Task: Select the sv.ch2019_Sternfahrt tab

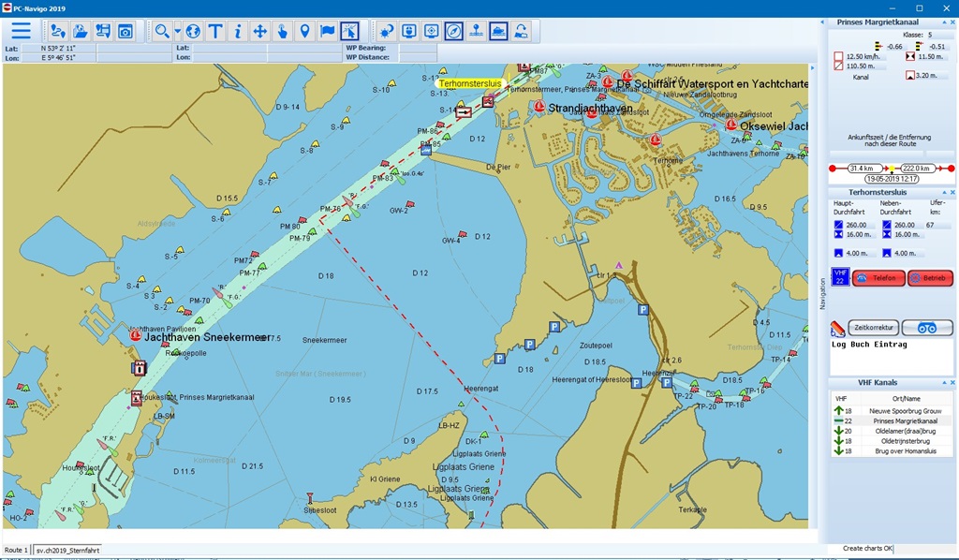Action: (x=67, y=551)
